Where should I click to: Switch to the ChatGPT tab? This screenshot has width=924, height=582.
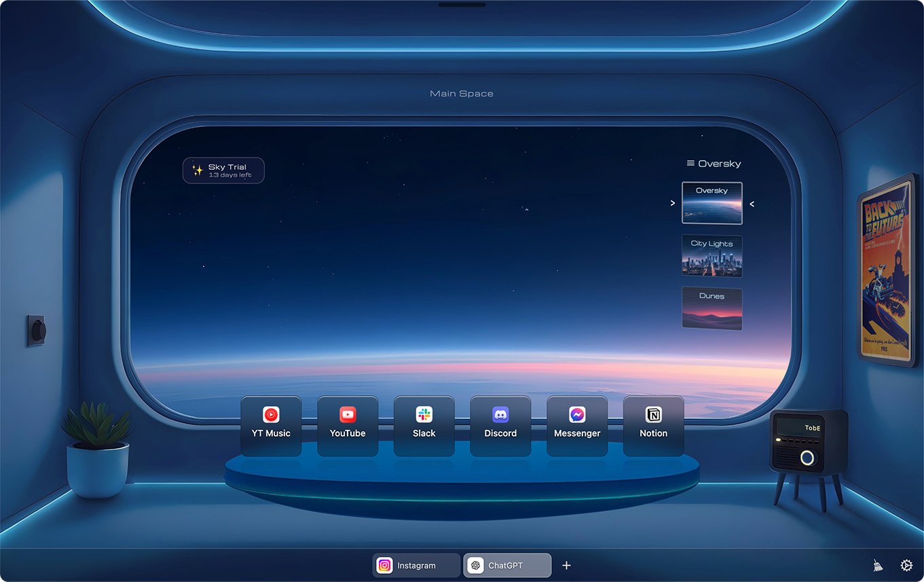coord(507,565)
